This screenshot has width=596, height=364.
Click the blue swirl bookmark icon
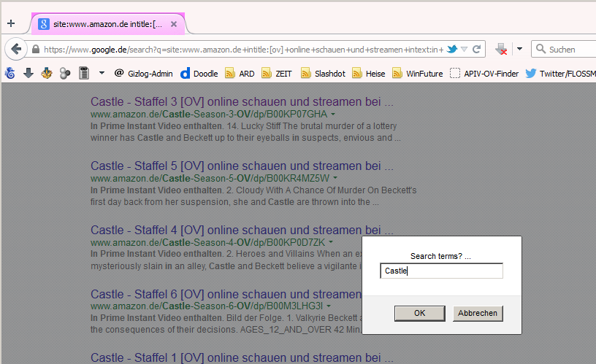[10, 73]
